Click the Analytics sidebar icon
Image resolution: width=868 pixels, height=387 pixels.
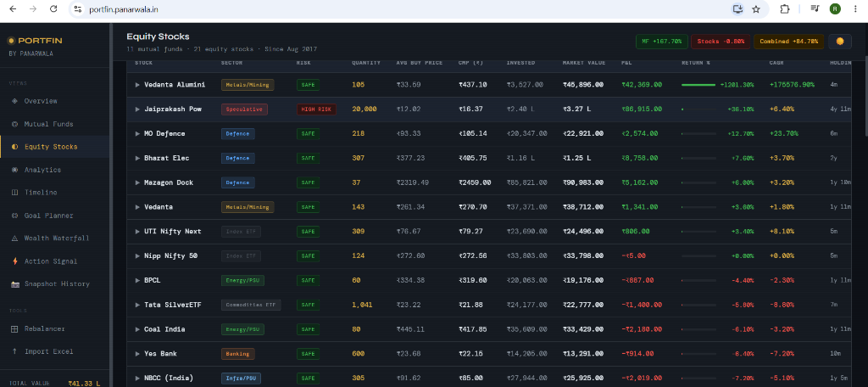point(14,170)
